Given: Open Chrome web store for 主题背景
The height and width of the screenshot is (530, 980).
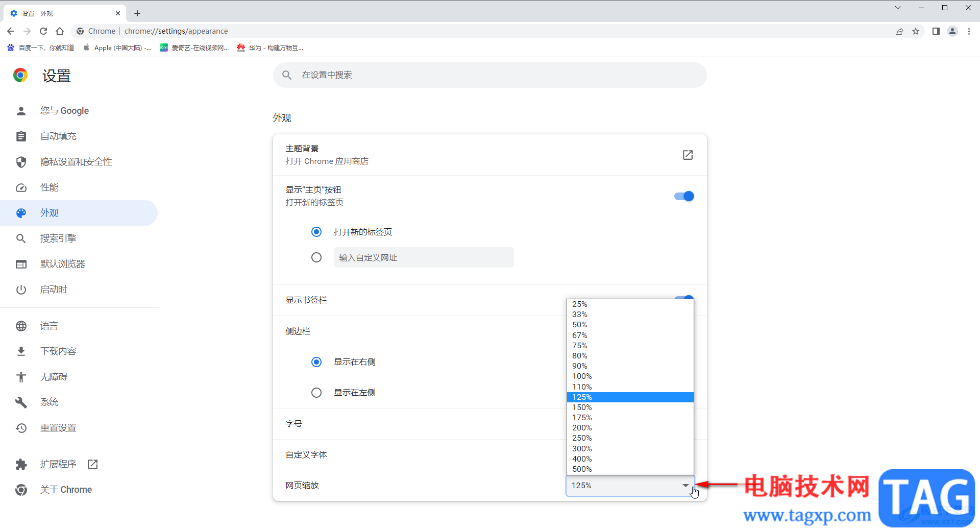Looking at the screenshot, I should tap(688, 155).
